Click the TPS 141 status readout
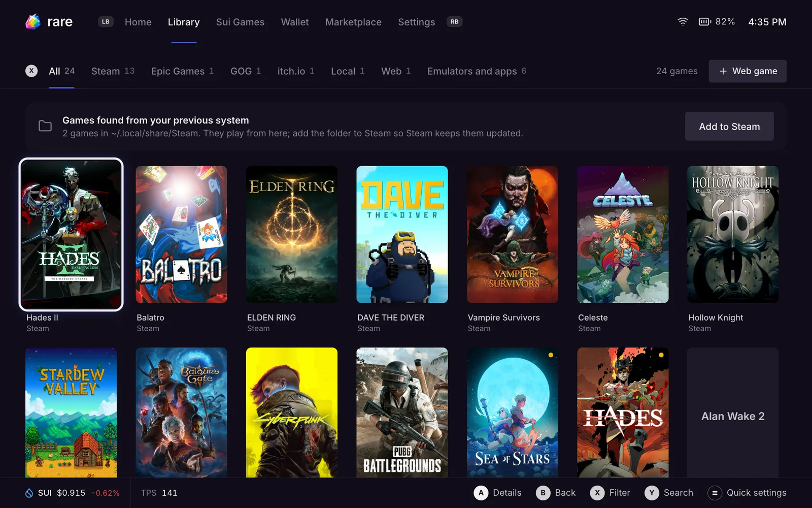 [159, 493]
